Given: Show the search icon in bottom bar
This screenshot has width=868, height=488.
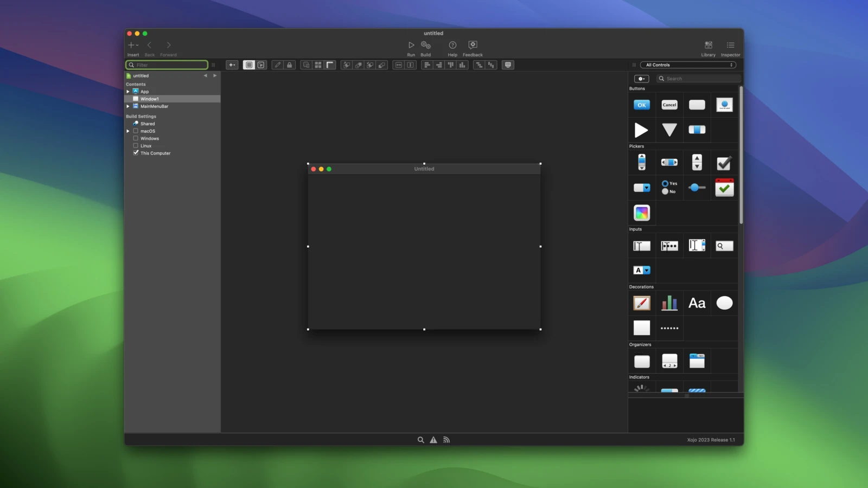Looking at the screenshot, I should click(420, 440).
